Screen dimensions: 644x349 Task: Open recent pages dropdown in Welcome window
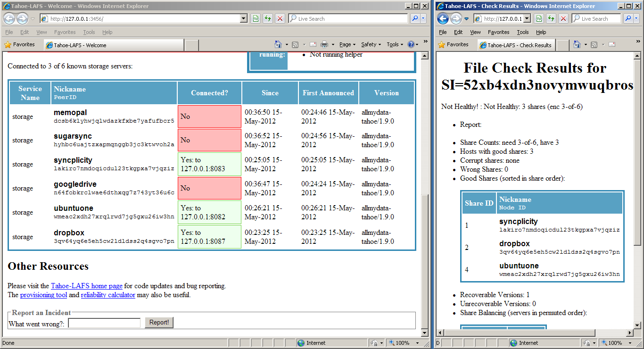tap(33, 19)
